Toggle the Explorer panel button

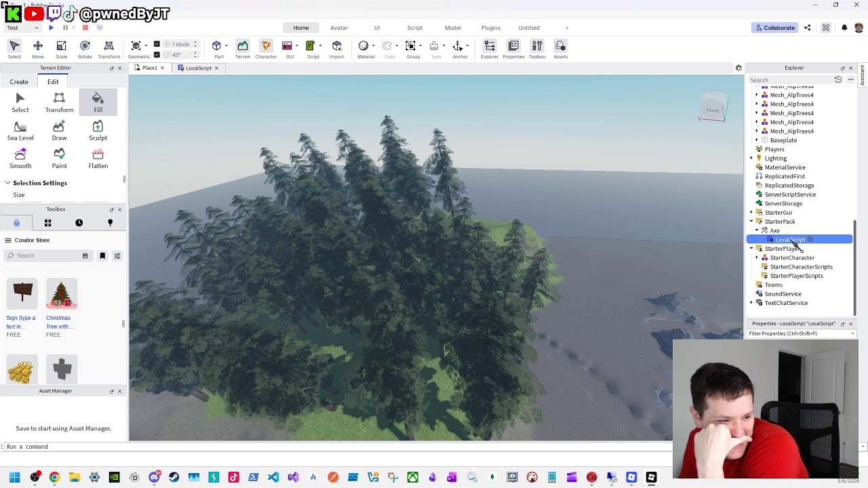click(x=490, y=49)
